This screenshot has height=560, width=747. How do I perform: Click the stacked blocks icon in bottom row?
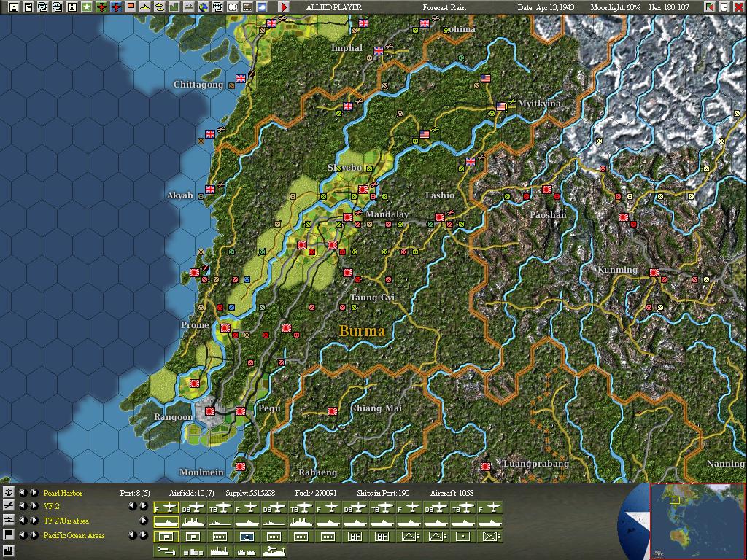point(193,551)
